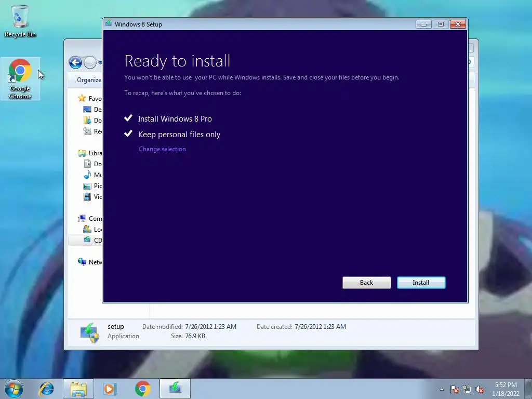
Task: Launch Chrome from the taskbar
Action: (x=143, y=389)
